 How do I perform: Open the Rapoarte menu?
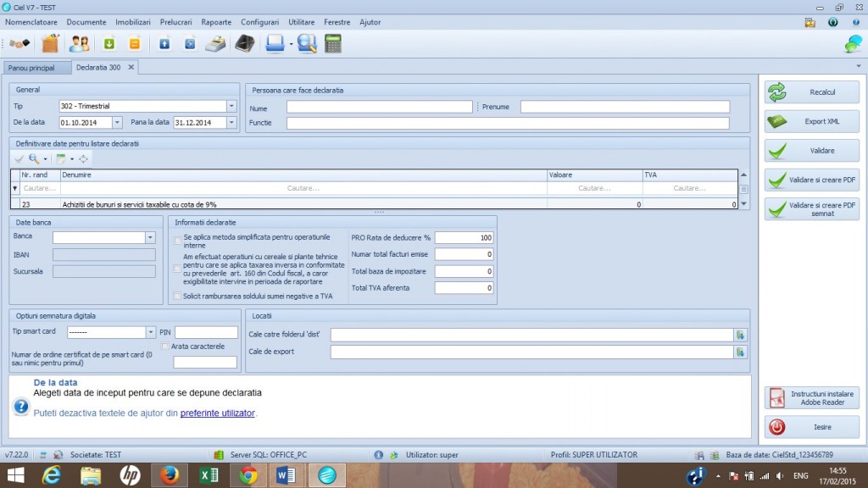coord(216,22)
